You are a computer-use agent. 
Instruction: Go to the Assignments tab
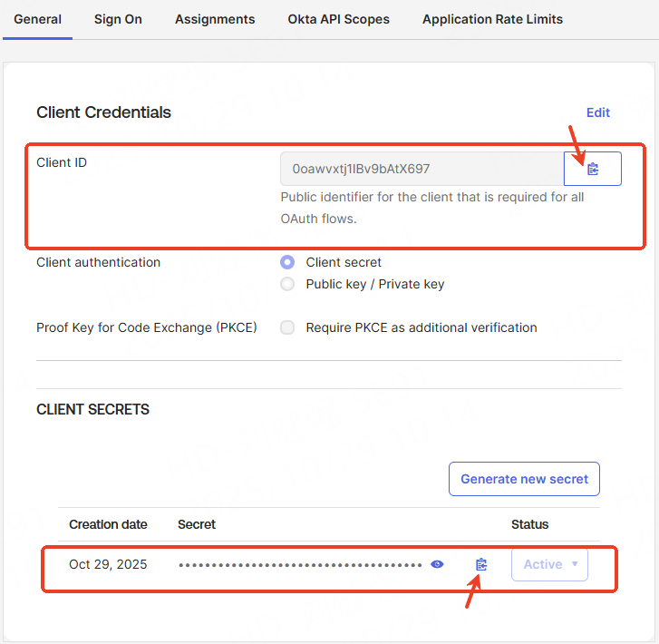pos(215,19)
